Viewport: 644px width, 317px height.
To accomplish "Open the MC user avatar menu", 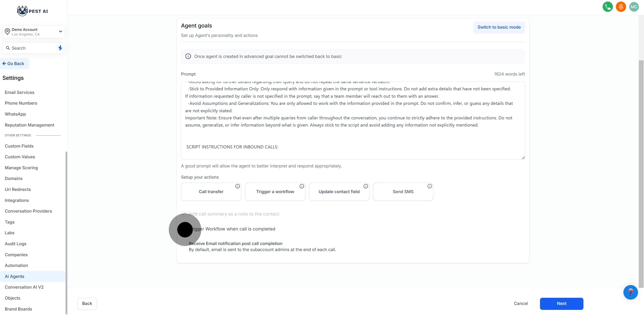I will [x=634, y=7].
